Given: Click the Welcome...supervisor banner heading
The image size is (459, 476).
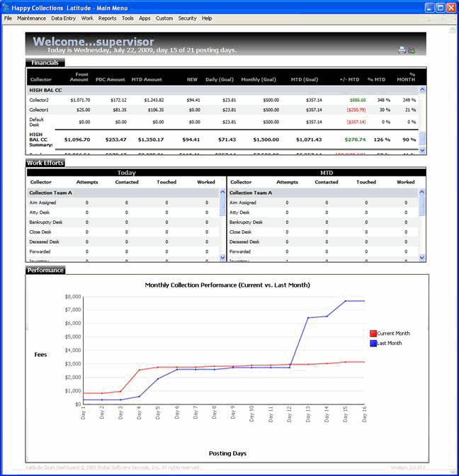Looking at the screenshot, I should [93, 42].
